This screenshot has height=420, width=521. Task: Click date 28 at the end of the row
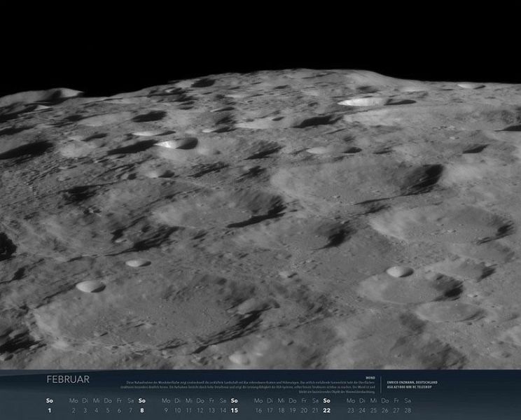(x=407, y=410)
